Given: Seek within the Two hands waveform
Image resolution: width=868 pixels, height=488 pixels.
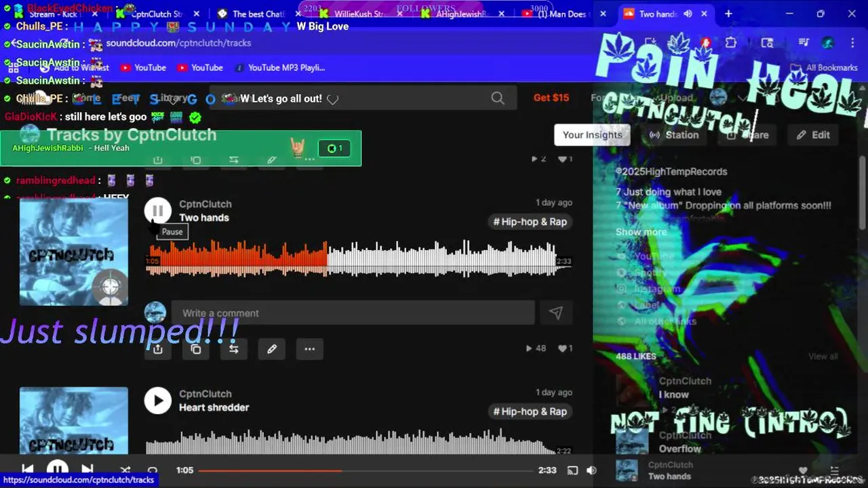Looking at the screenshot, I should coord(359,260).
